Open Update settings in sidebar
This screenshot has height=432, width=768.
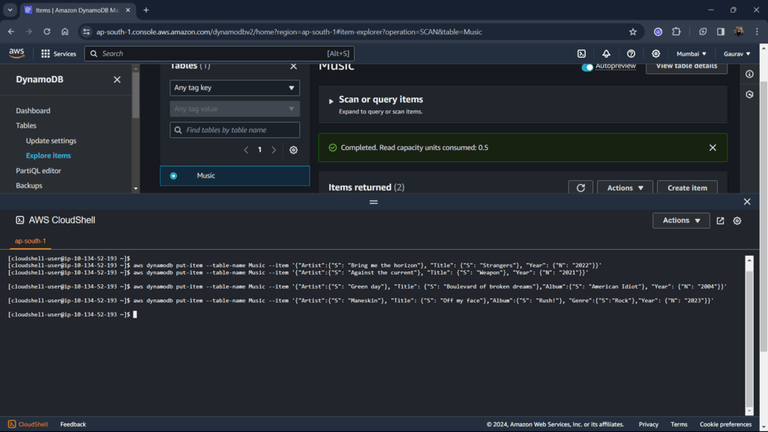click(x=51, y=141)
